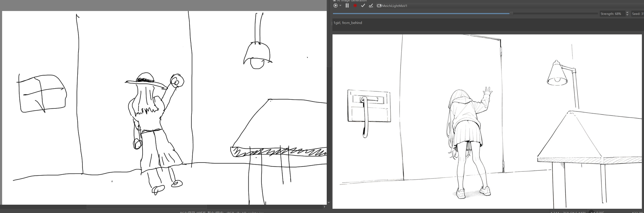Click the horizontal canvas scrollbar
644x213 pixels.
coord(146,207)
